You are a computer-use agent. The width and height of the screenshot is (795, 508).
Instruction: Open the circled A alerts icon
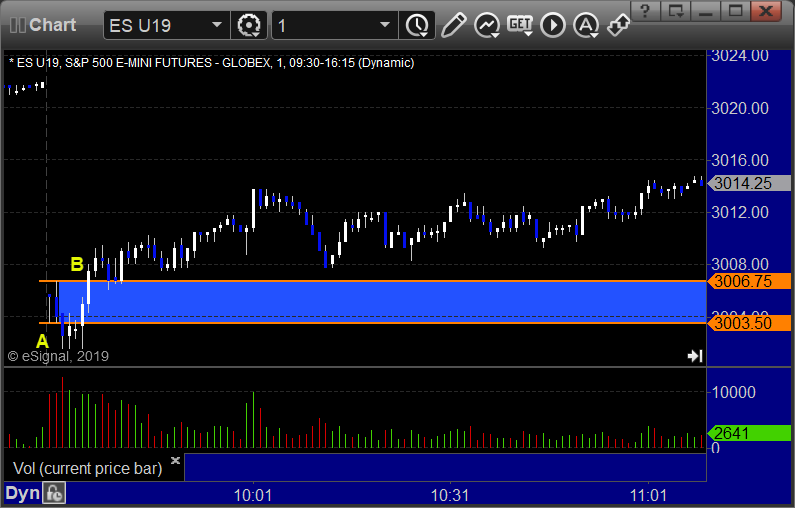click(586, 25)
